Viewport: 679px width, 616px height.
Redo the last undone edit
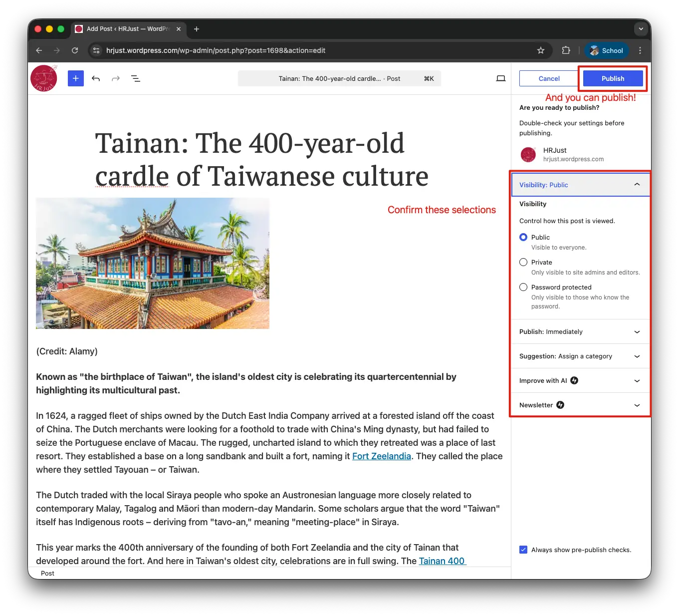click(x=116, y=78)
